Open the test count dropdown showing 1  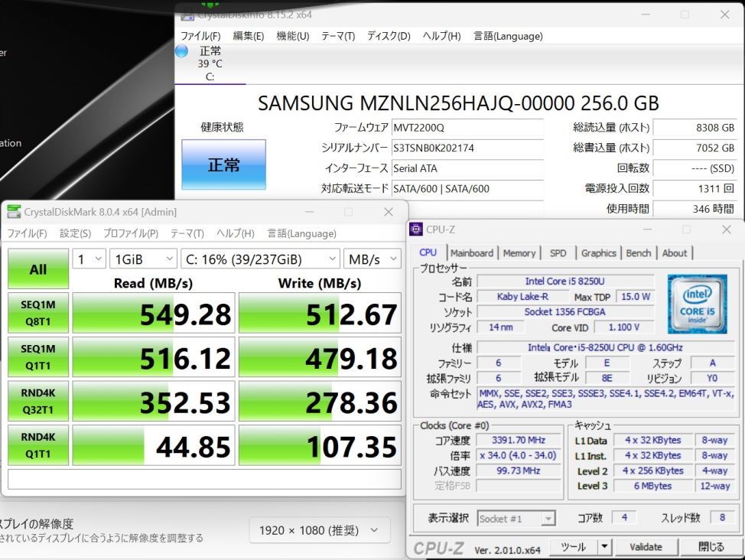89,259
